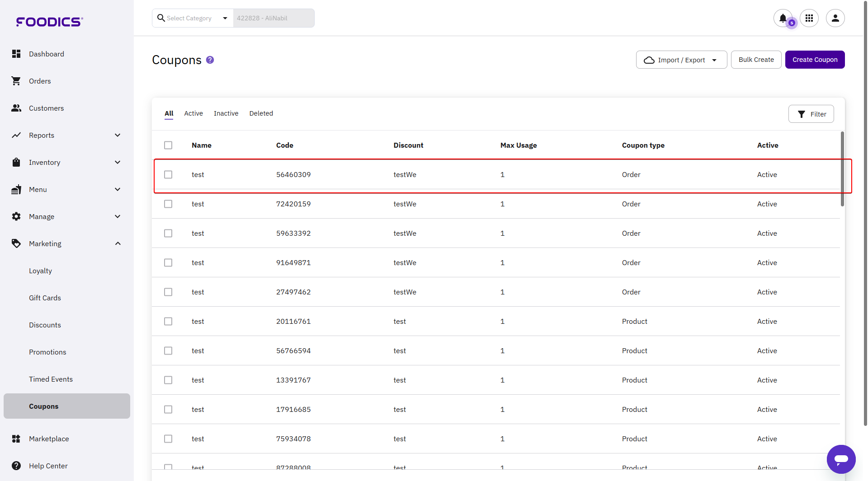This screenshot has width=868, height=481.
Task: Open the Select Category search dropdown
Action: pyautogui.click(x=193, y=18)
